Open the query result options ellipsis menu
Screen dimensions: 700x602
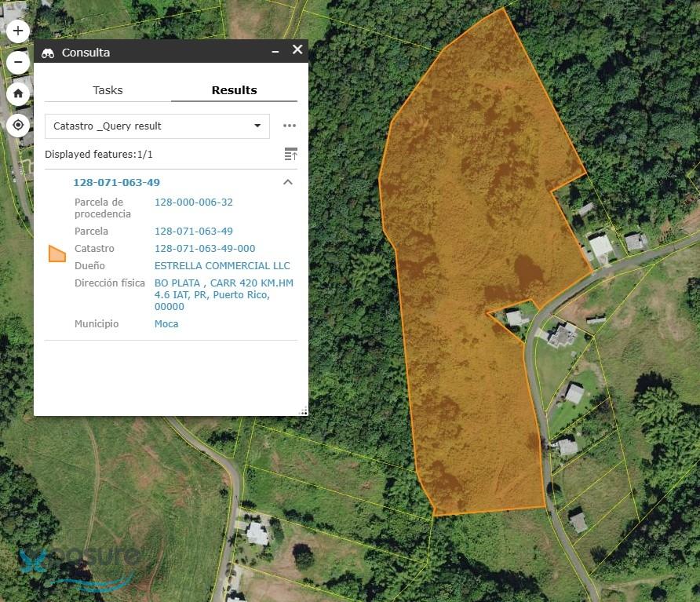tap(290, 126)
